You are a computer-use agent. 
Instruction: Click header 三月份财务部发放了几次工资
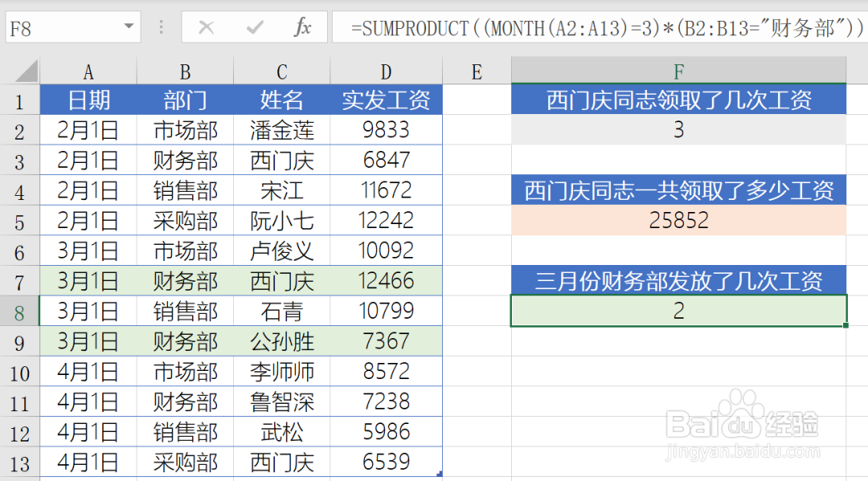click(678, 281)
